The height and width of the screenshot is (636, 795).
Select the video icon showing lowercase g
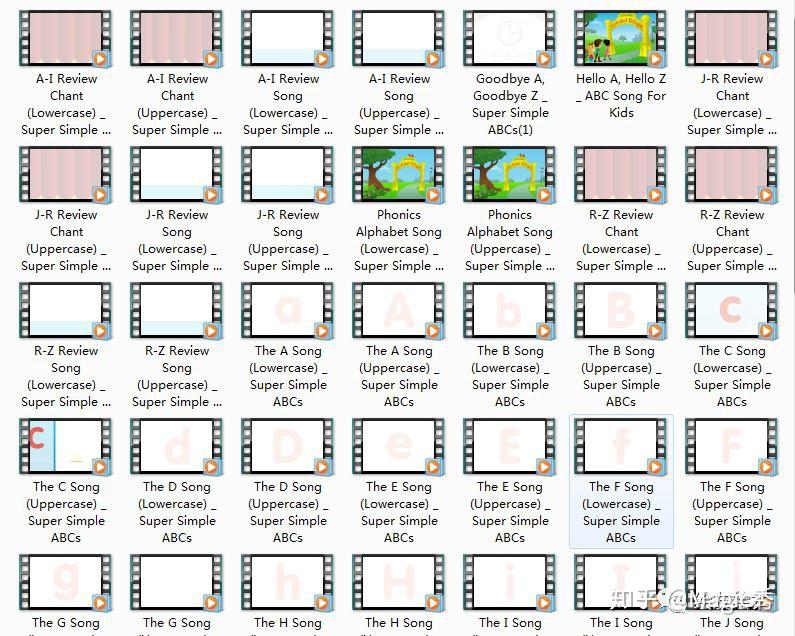point(65,582)
